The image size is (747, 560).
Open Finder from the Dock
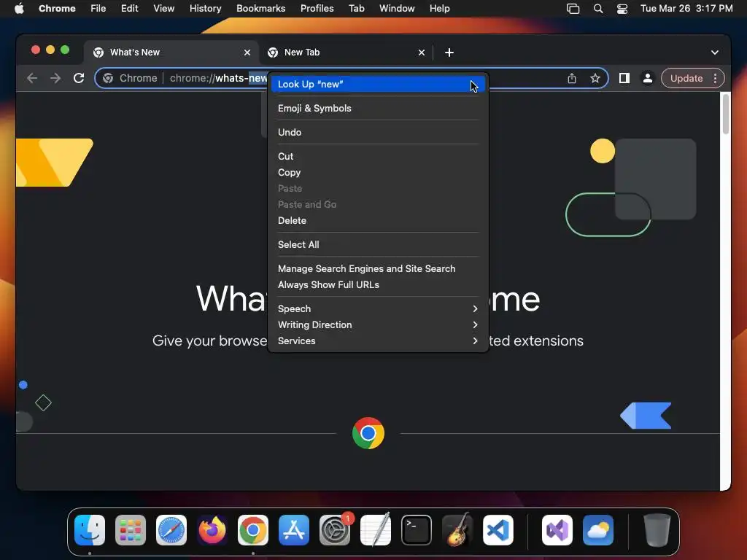[90, 530]
